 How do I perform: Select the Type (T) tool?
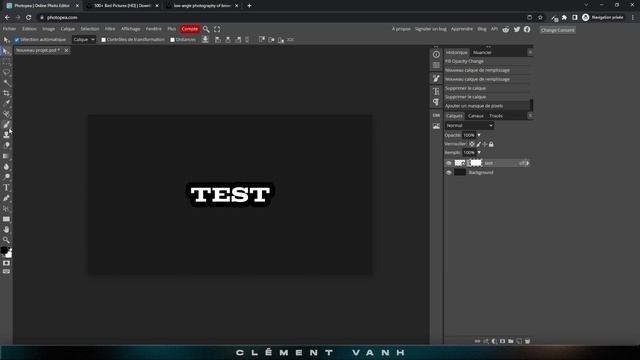point(6,188)
